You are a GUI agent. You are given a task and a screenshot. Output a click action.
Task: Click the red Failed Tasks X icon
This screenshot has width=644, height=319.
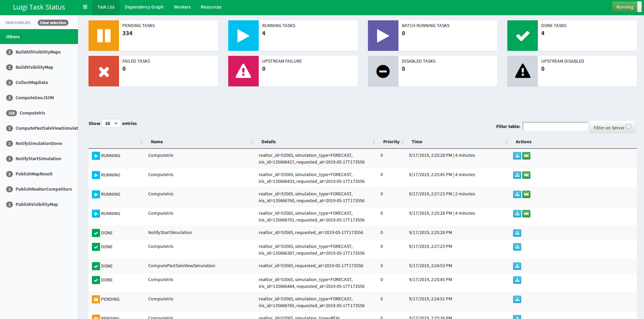point(104,71)
